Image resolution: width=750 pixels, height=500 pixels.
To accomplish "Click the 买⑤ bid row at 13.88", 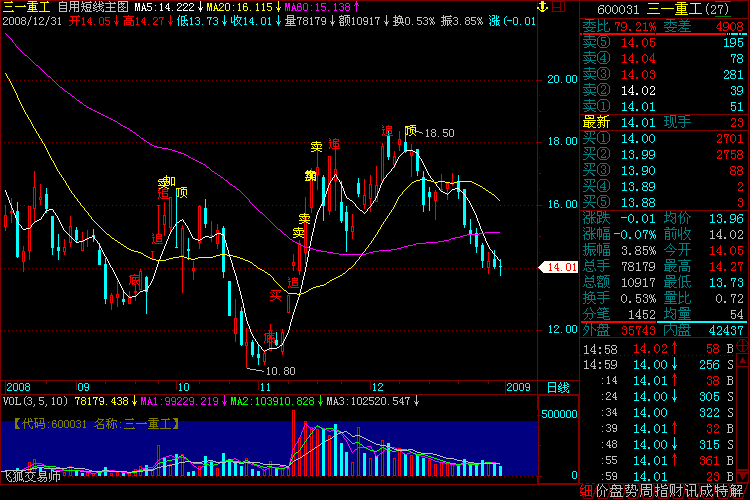I will pos(663,203).
